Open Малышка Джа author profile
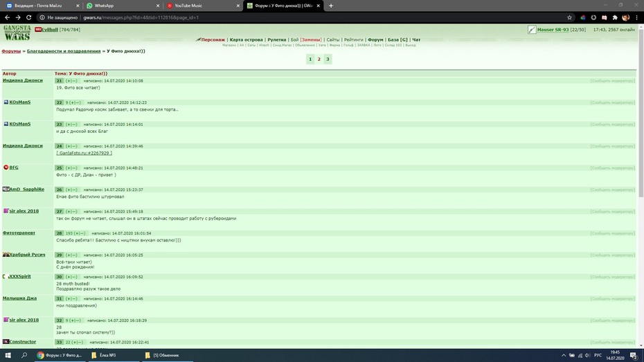This screenshot has width=644, height=362. (19, 298)
